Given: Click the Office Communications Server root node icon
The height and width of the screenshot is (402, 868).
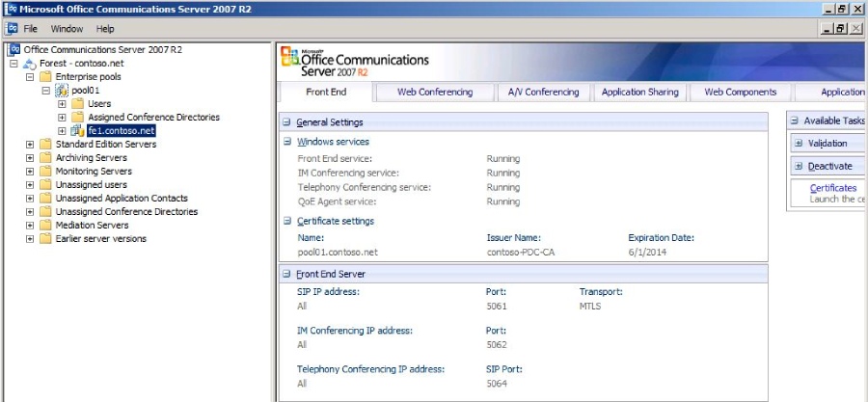Looking at the screenshot, I should [x=14, y=50].
